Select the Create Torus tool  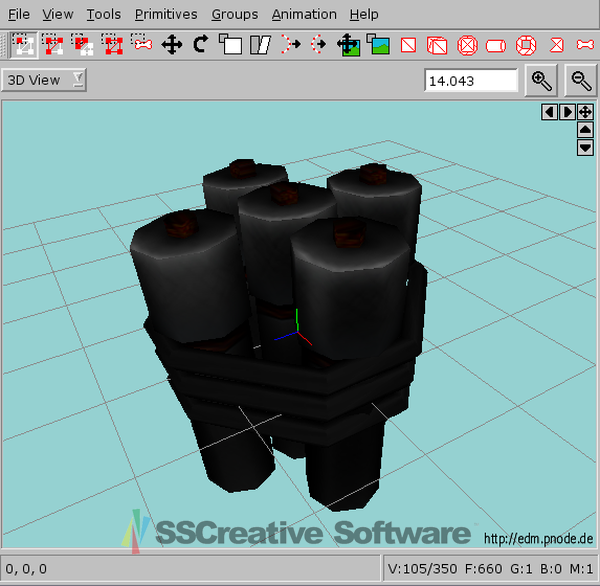pyautogui.click(x=526, y=45)
